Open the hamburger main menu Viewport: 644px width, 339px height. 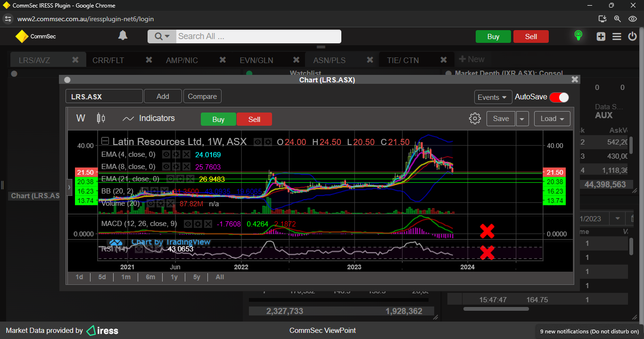(617, 37)
